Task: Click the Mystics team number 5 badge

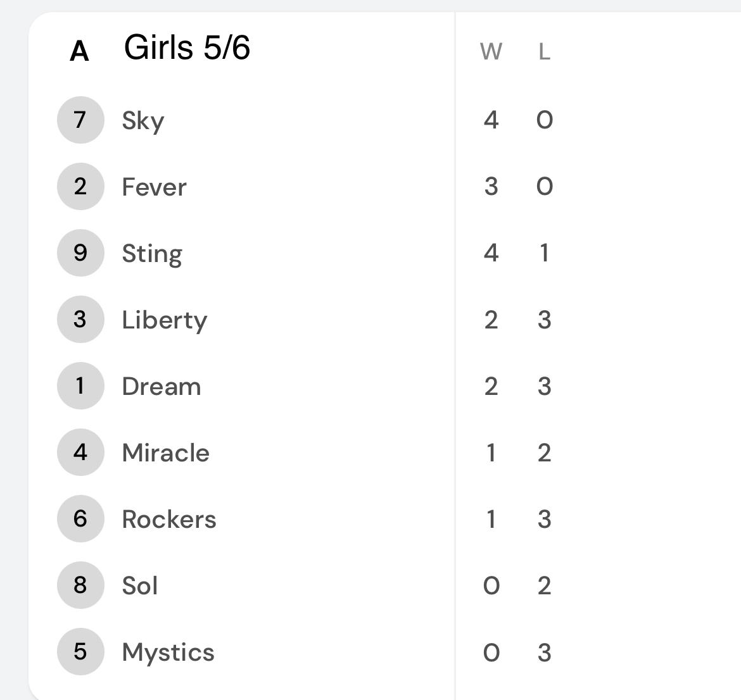Action: click(80, 651)
